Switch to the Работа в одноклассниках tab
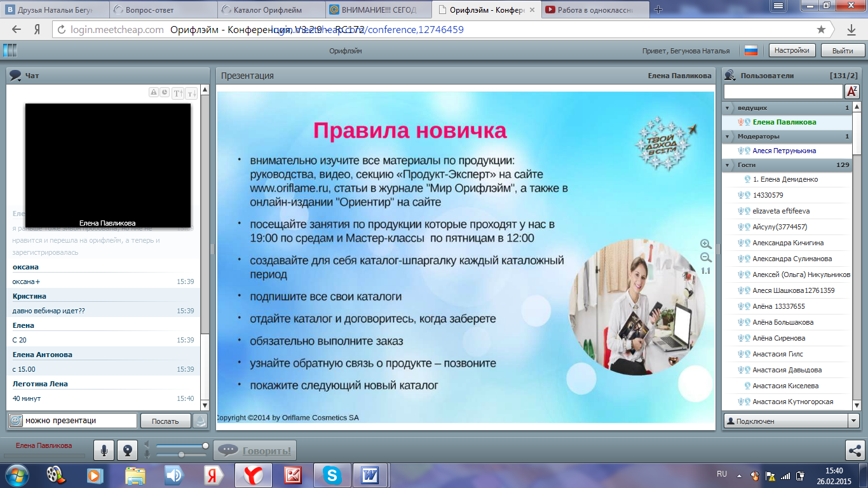 (597, 10)
